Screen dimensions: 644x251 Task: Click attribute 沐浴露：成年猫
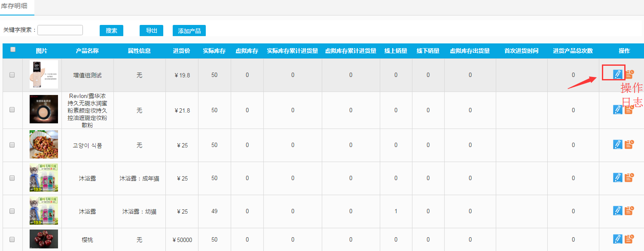click(x=139, y=178)
